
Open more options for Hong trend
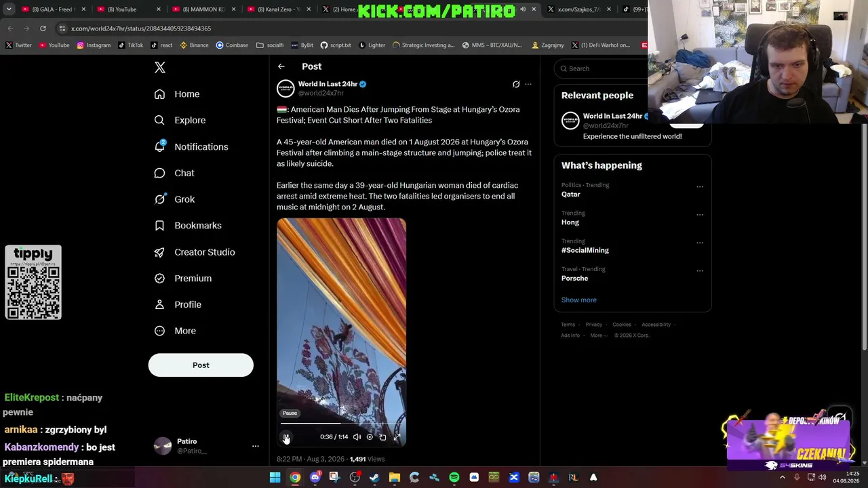(700, 215)
